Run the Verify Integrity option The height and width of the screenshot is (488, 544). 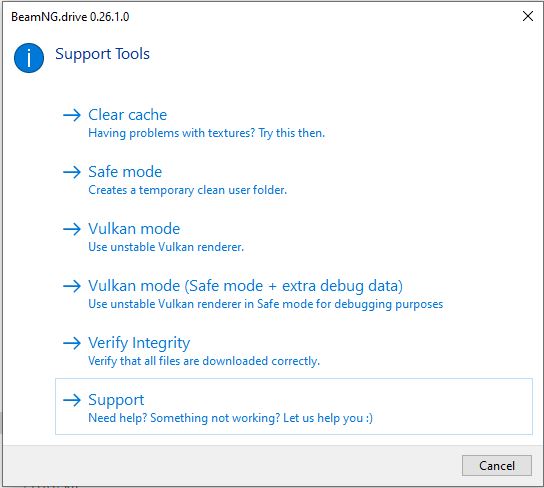click(x=139, y=343)
